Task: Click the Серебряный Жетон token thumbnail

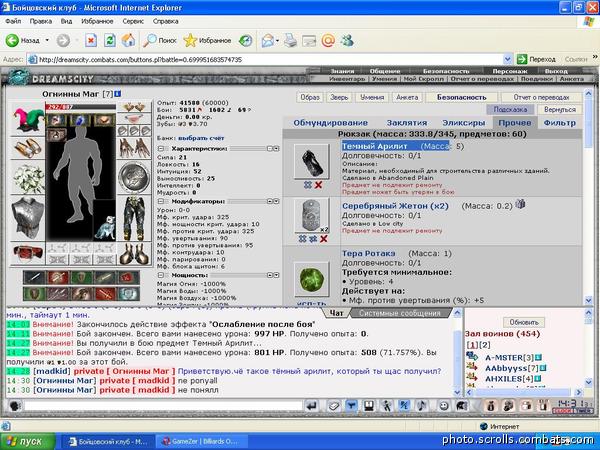Action: 311,215
